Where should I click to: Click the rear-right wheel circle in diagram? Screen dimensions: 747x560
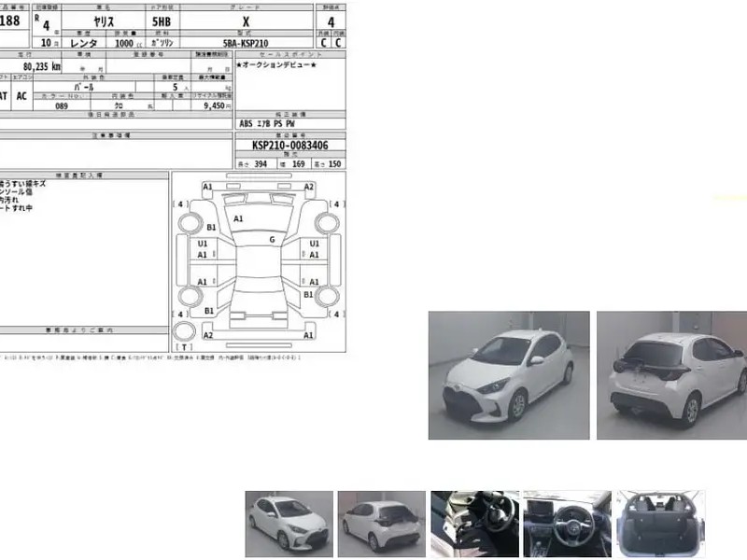[326, 297]
